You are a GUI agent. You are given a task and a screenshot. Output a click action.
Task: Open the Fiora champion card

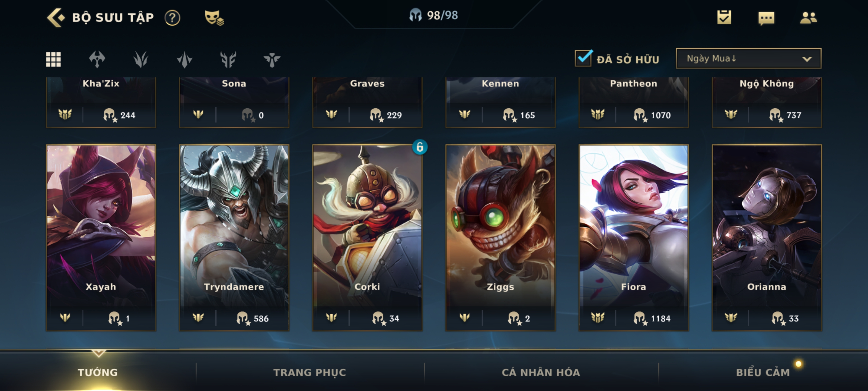click(x=633, y=238)
